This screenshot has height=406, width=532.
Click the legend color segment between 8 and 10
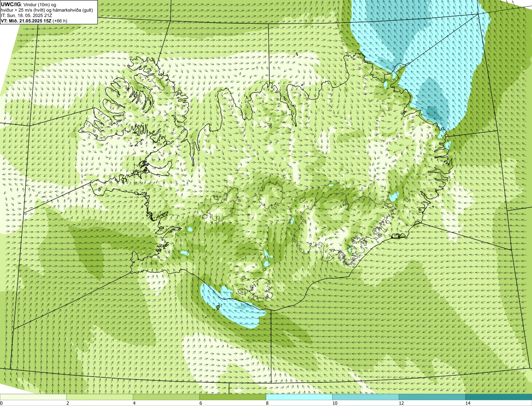(x=299, y=397)
